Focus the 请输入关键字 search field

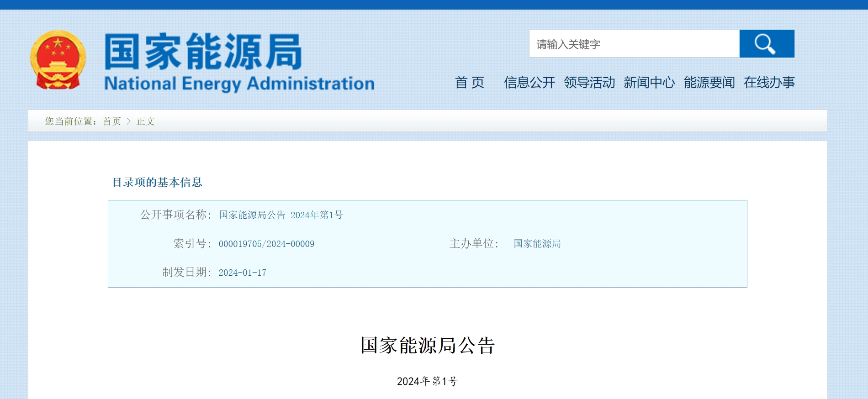click(634, 44)
